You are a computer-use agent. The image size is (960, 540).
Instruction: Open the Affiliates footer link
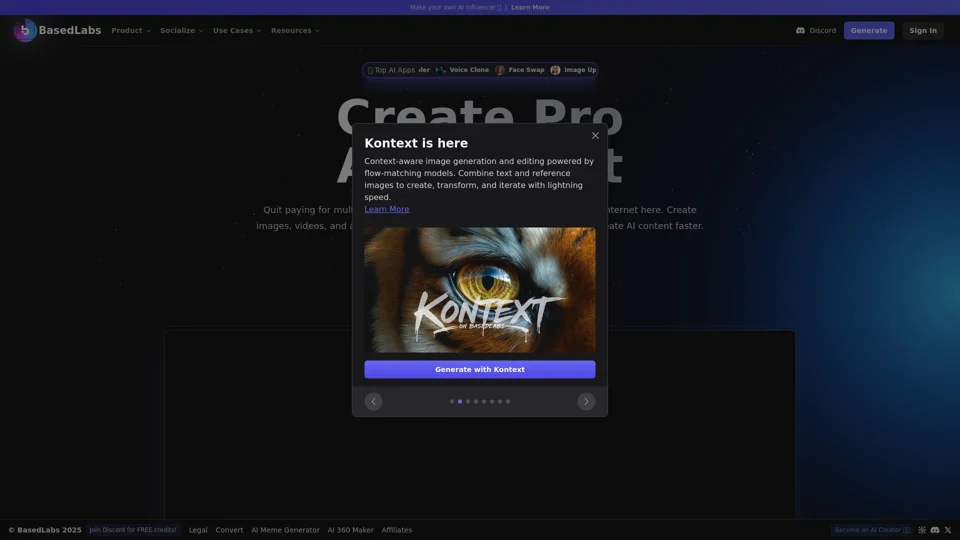(397, 530)
